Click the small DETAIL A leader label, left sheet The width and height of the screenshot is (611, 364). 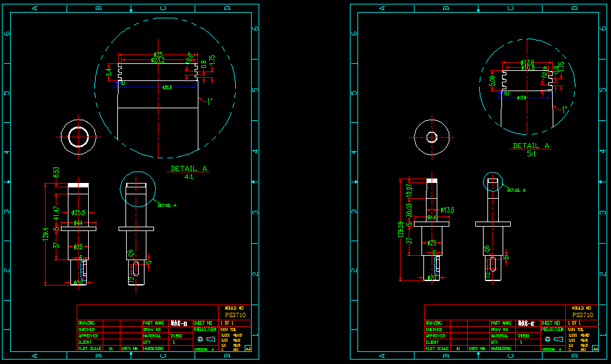tap(167, 206)
